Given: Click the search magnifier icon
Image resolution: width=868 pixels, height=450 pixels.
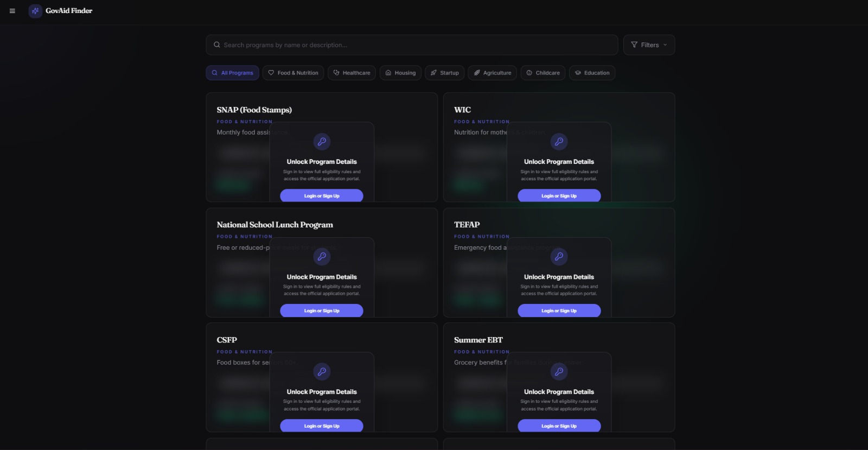Looking at the screenshot, I should pos(217,45).
